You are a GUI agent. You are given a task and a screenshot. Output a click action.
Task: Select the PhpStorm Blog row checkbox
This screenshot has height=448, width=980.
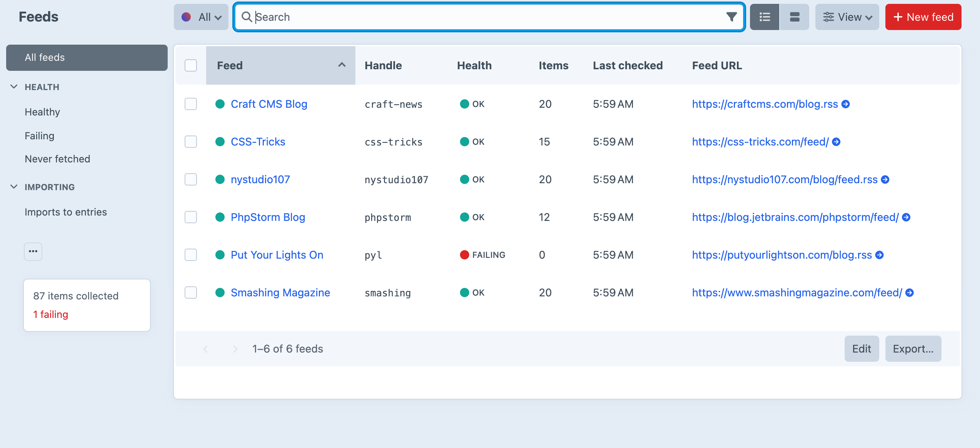[191, 217]
